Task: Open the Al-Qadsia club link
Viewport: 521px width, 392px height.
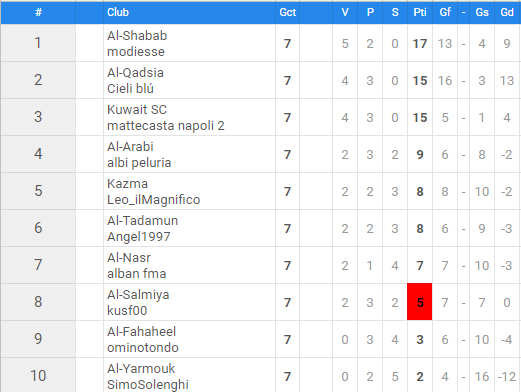Action: 135,73
